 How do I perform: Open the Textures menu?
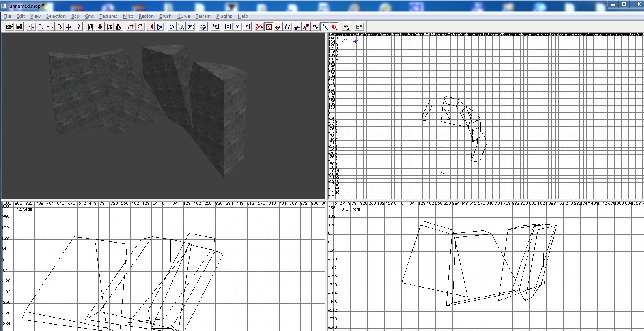108,16
